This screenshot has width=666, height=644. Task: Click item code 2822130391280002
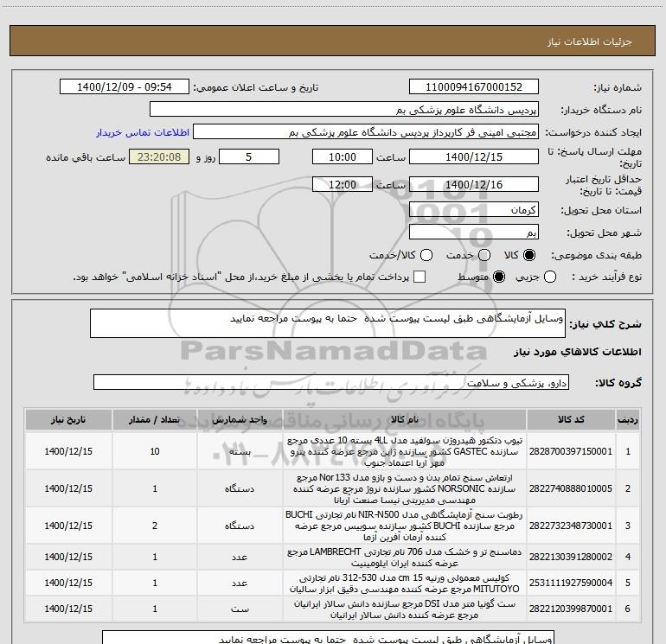(571, 557)
